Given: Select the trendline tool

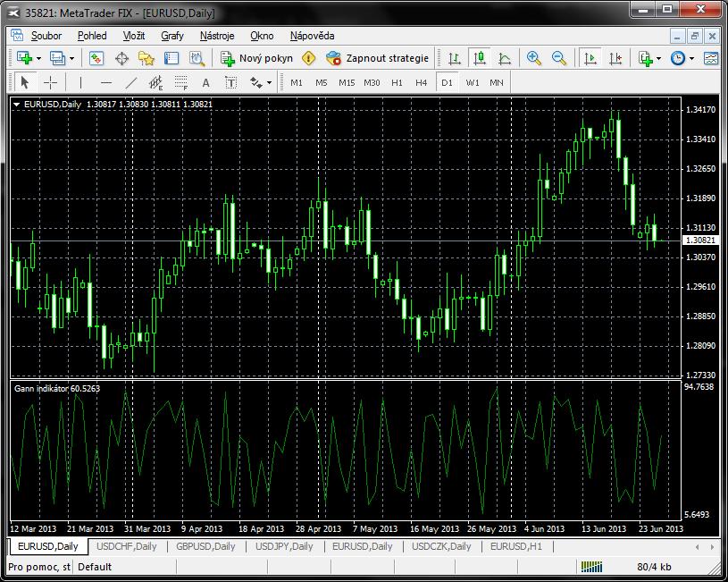Looking at the screenshot, I should pos(131,83).
